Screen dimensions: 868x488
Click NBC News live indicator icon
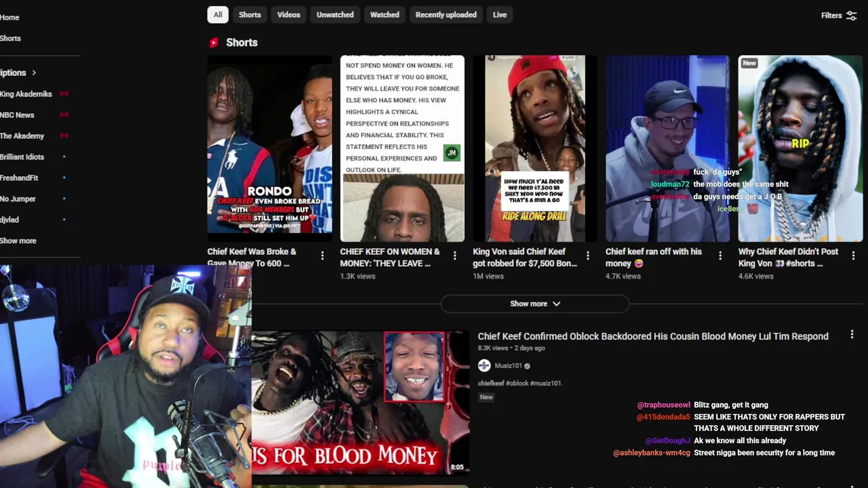click(x=64, y=115)
